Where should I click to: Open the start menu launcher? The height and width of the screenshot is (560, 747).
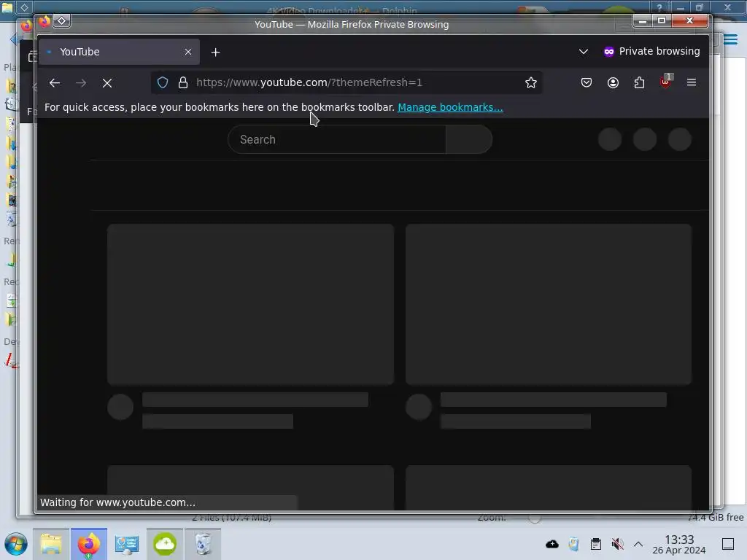click(x=16, y=544)
